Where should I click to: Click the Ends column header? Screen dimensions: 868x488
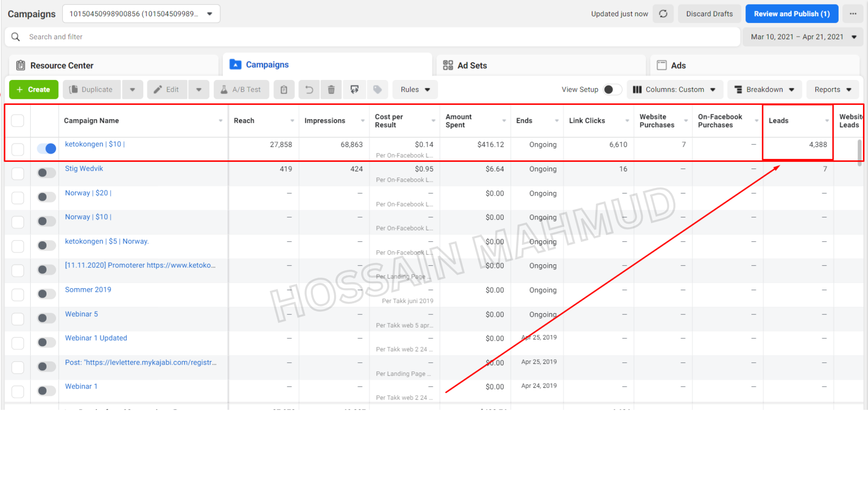coord(537,121)
